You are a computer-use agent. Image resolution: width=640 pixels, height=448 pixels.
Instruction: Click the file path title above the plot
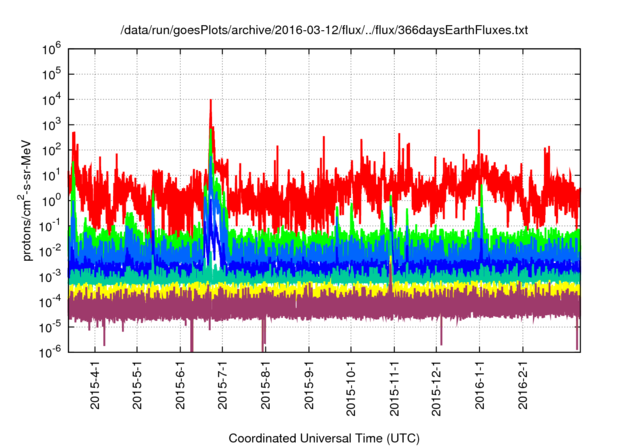[323, 31]
